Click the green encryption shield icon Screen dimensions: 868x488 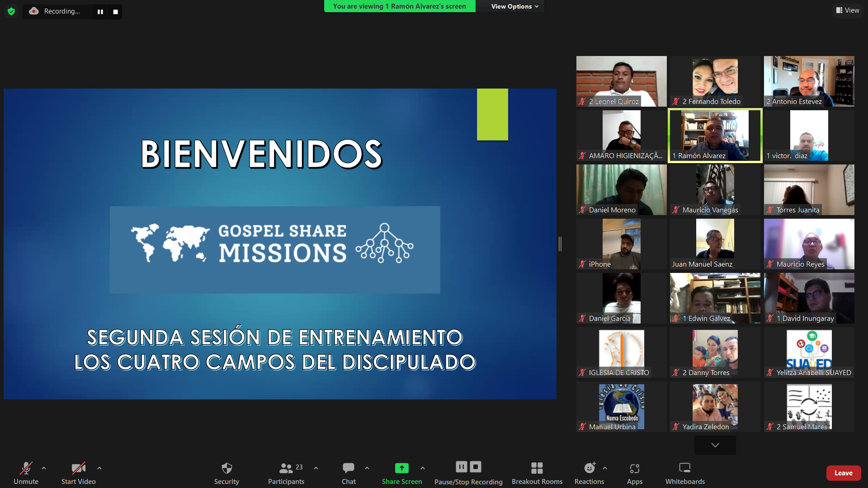(11, 11)
